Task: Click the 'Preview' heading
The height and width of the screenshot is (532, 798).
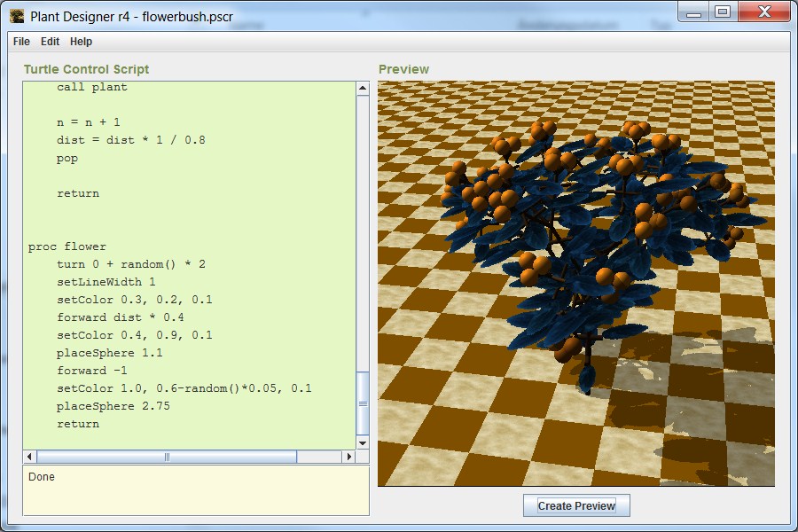Action: [404, 69]
